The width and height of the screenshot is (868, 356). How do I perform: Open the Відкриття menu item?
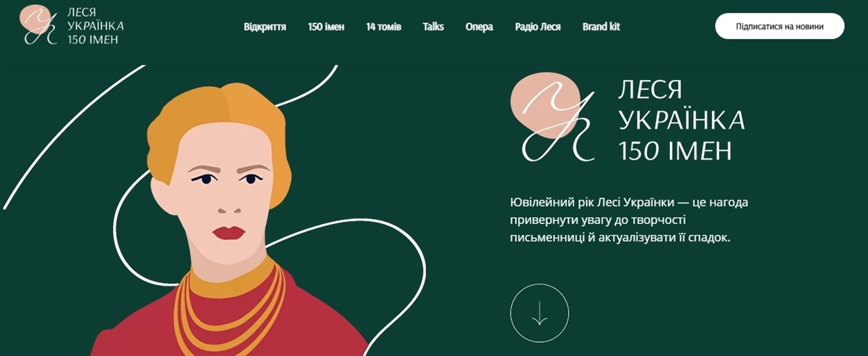pos(265,26)
